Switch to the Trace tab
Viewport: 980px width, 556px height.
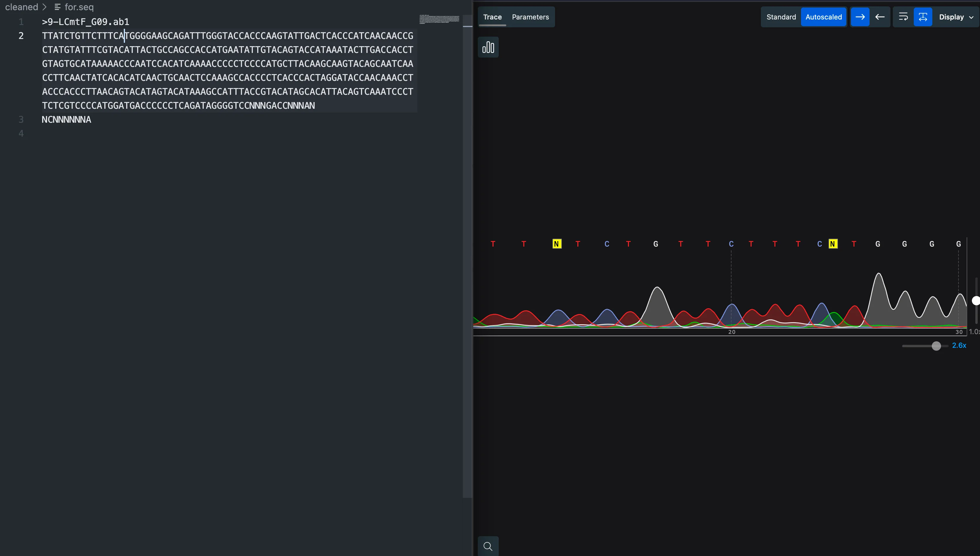pos(492,17)
